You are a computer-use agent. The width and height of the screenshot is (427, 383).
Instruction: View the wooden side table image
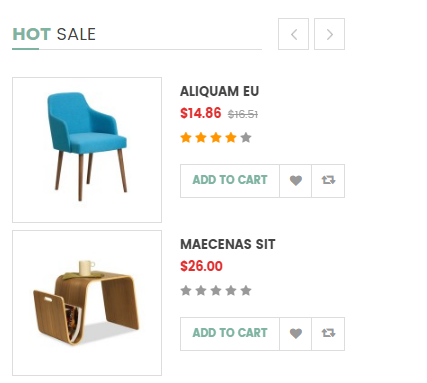pos(87,303)
